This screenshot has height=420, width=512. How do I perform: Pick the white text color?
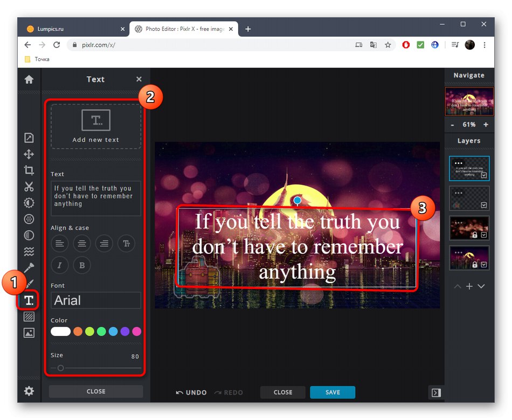[x=60, y=332]
